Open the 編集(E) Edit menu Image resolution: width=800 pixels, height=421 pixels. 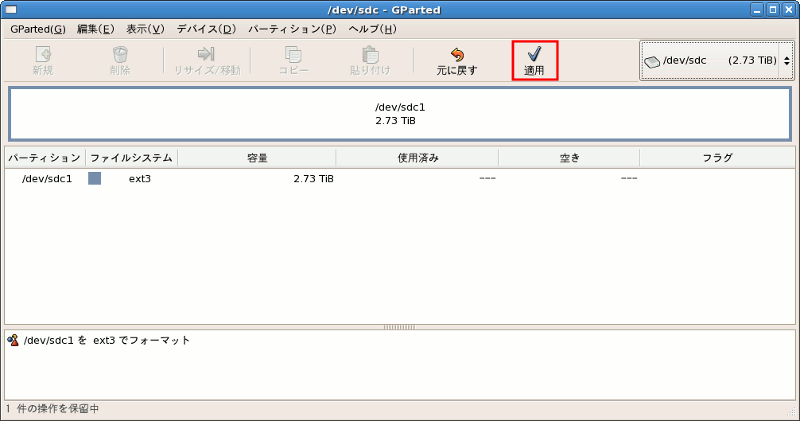click(x=96, y=28)
